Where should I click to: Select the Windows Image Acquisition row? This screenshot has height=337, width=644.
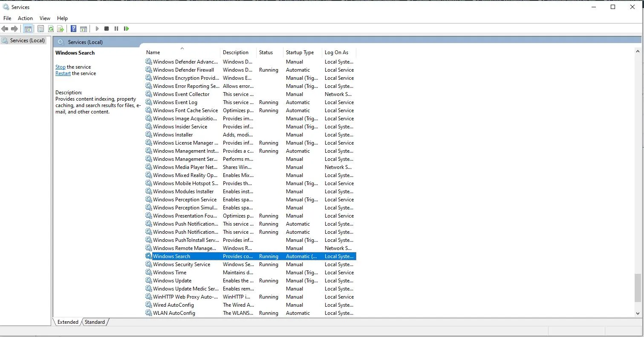pyautogui.click(x=251, y=119)
